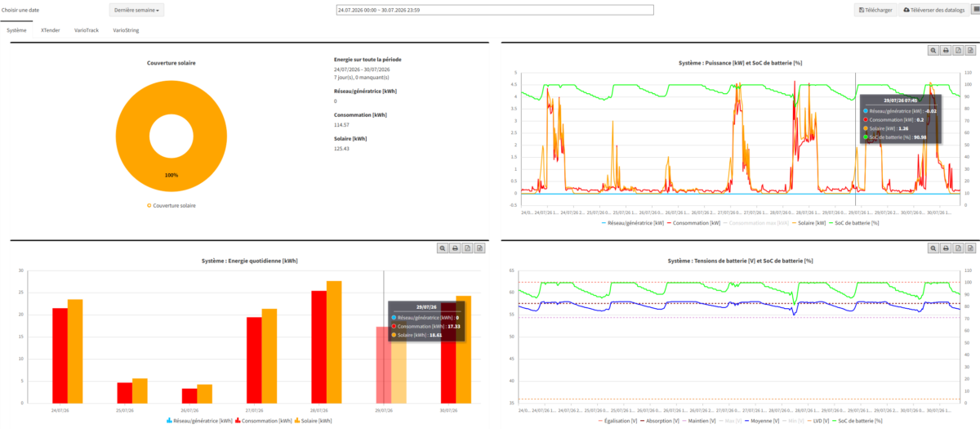Image resolution: width=980 pixels, height=429 pixels.
Task: Open the hamburger menu at top right
Action: (973, 10)
